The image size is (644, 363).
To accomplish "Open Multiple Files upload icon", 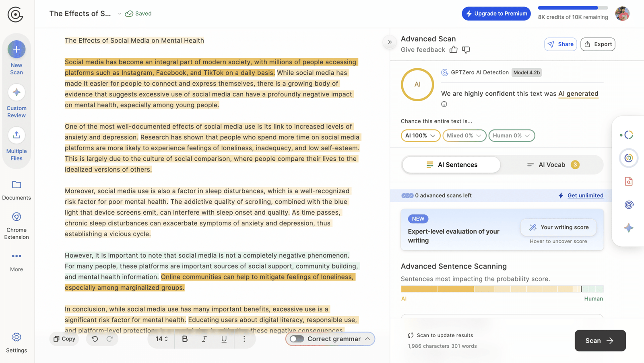I will pos(17,135).
